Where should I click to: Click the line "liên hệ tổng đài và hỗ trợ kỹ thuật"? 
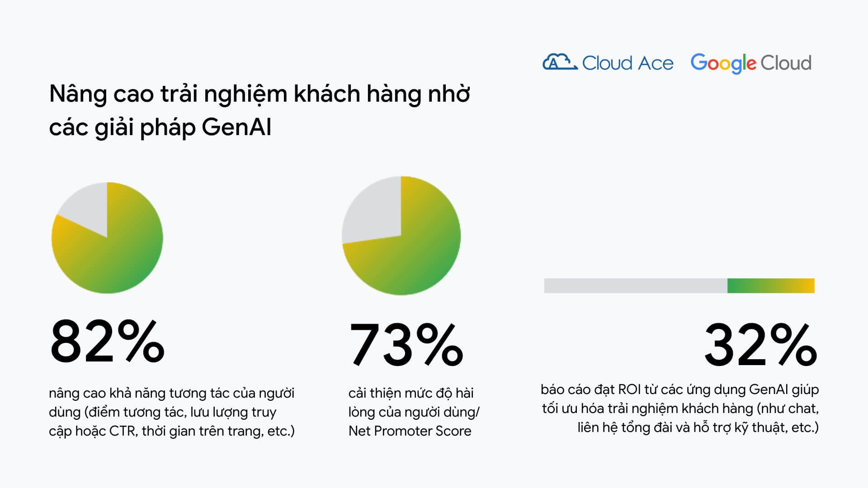coord(698,427)
